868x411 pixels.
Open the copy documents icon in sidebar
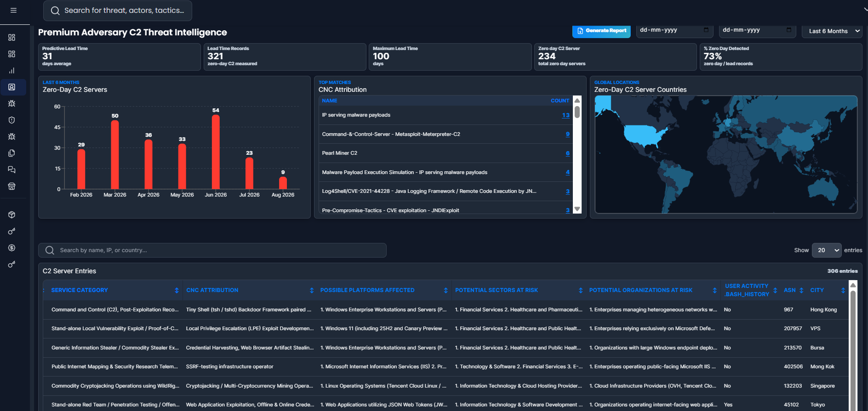(12, 153)
